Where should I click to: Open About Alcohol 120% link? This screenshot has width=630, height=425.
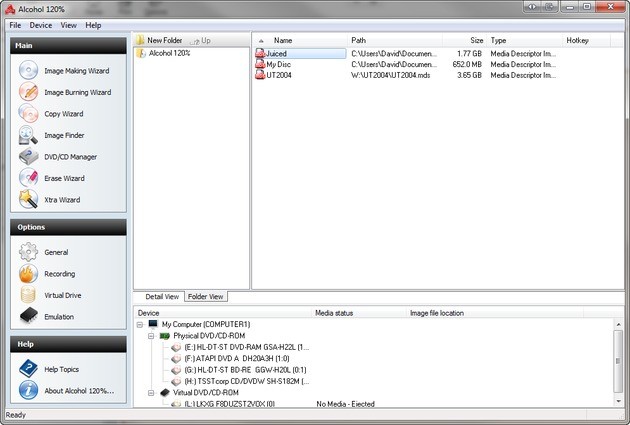pos(78,391)
